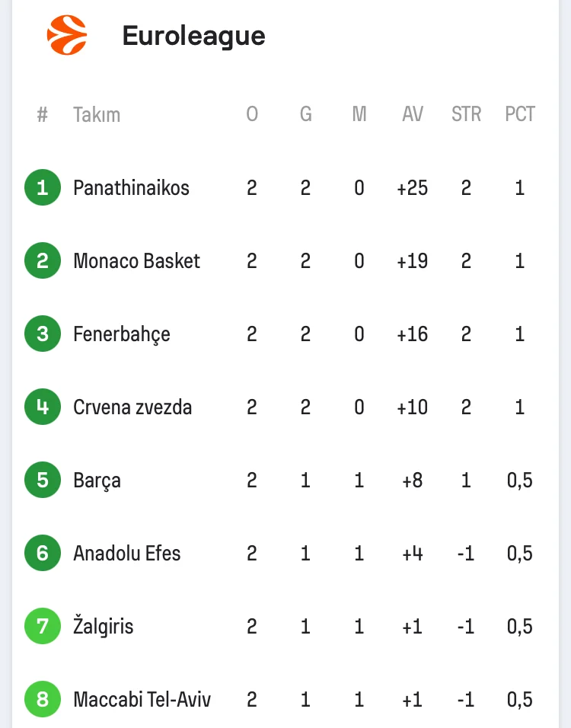Sort by the STR column header
This screenshot has height=728, width=571.
(466, 115)
